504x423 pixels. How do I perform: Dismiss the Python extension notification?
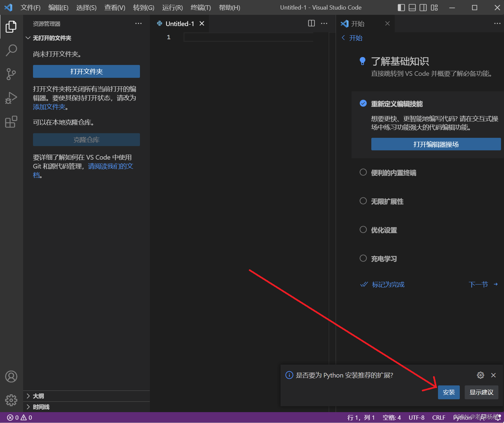coord(493,375)
